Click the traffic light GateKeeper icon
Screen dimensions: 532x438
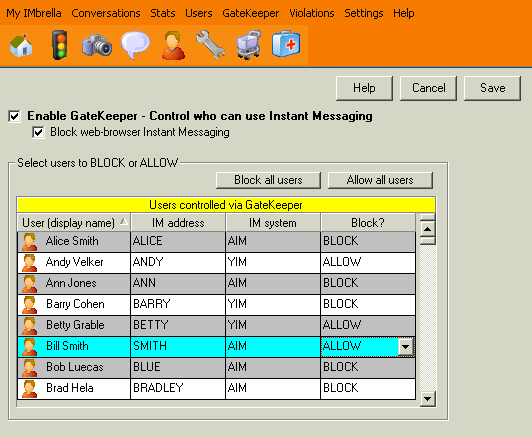coord(59,45)
